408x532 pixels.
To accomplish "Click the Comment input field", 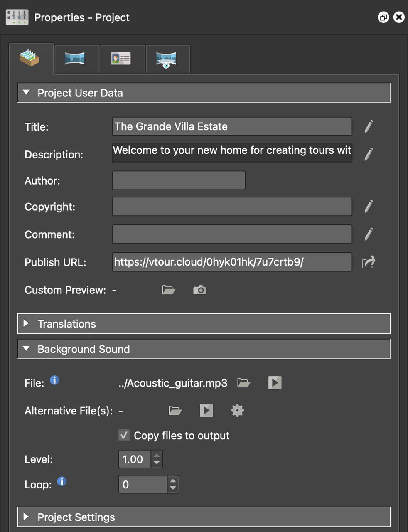I will (232, 234).
